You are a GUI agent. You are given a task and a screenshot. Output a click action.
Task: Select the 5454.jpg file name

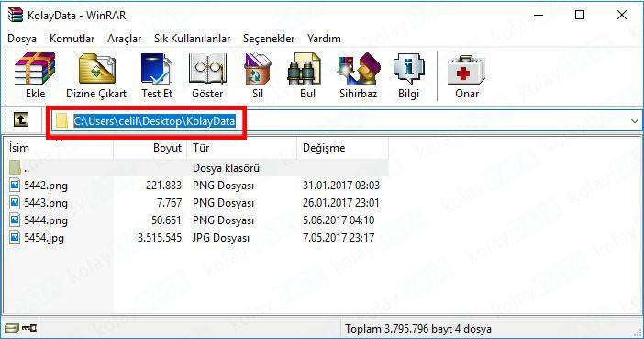pos(44,238)
